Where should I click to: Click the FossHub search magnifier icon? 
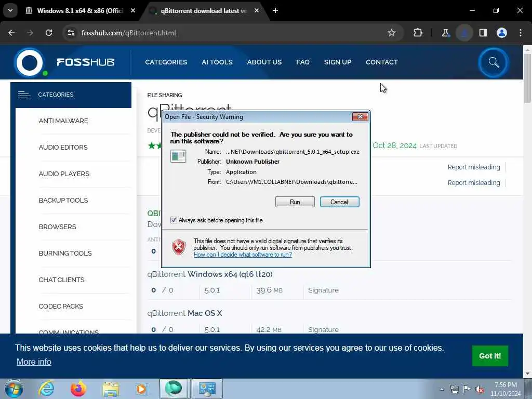click(x=494, y=62)
